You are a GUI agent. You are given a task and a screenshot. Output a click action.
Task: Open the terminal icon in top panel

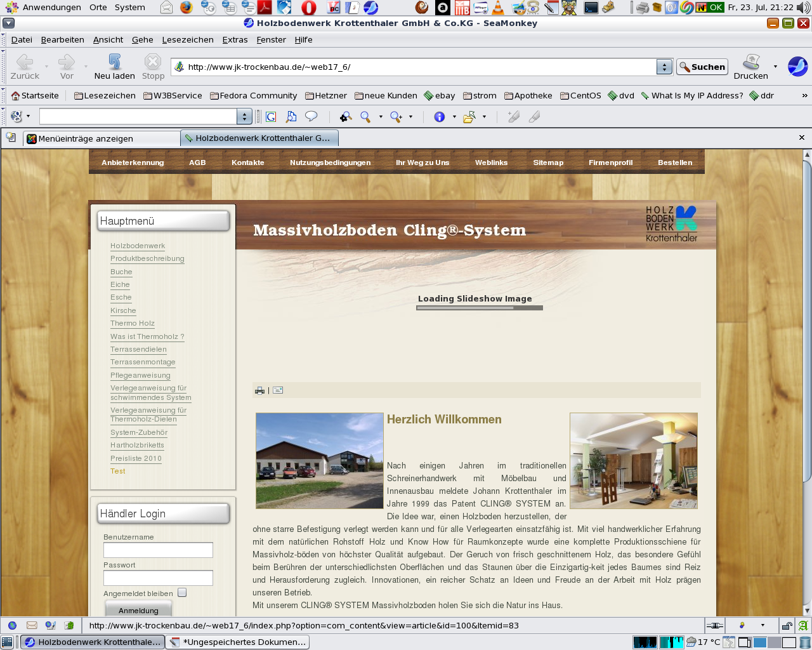point(591,8)
